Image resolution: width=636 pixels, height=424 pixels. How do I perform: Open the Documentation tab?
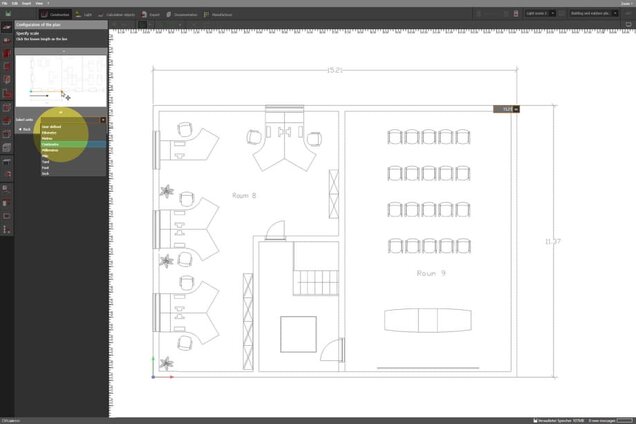pyautogui.click(x=183, y=15)
